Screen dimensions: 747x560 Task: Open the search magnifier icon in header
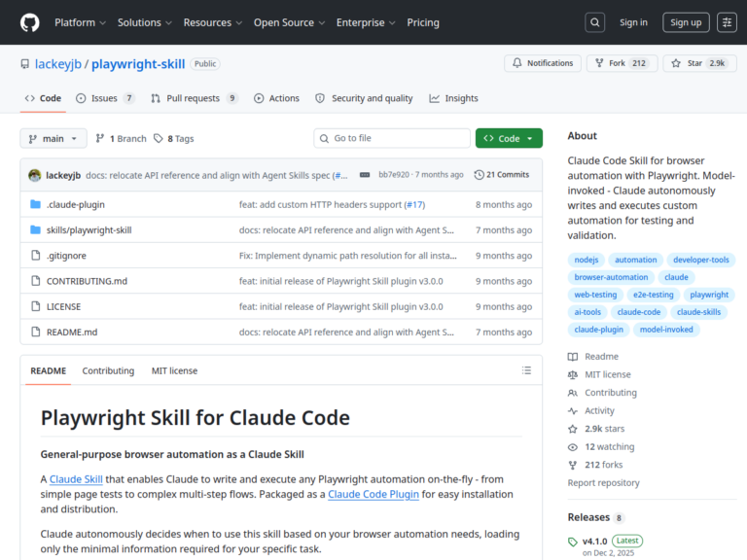point(594,22)
